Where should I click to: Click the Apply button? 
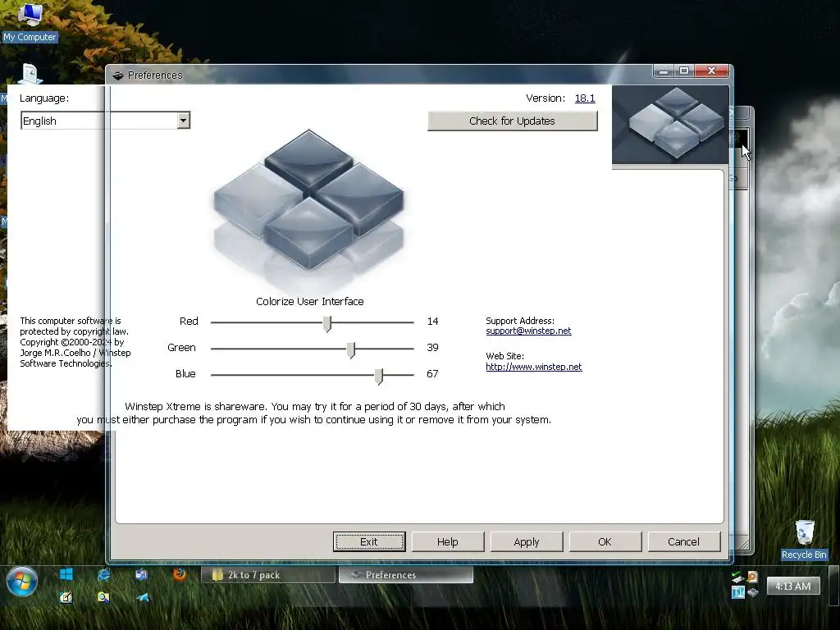(x=526, y=541)
